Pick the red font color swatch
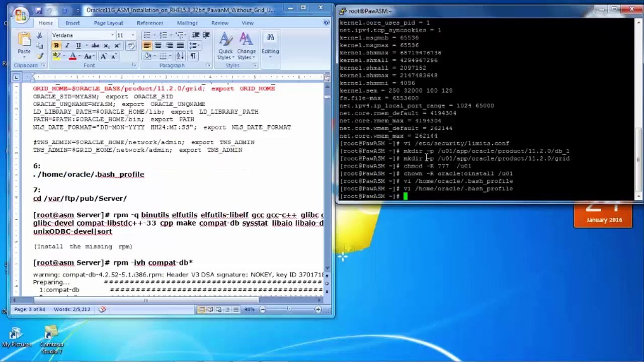Viewport: 644px width, 362px height. point(72,56)
